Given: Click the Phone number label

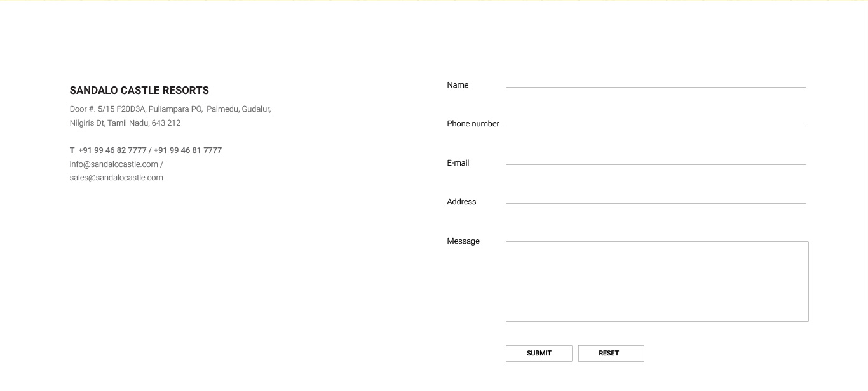Looking at the screenshot, I should (x=473, y=124).
